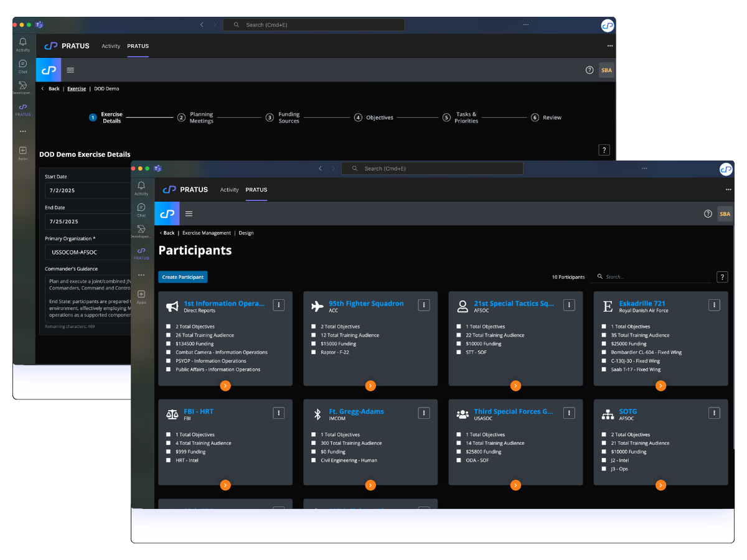Image resolution: width=747 pixels, height=560 pixels.
Task: Click the Create Participant button
Action: point(183,277)
